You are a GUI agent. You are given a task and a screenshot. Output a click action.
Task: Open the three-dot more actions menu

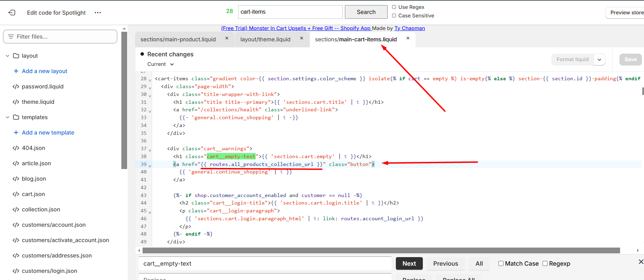98,13
